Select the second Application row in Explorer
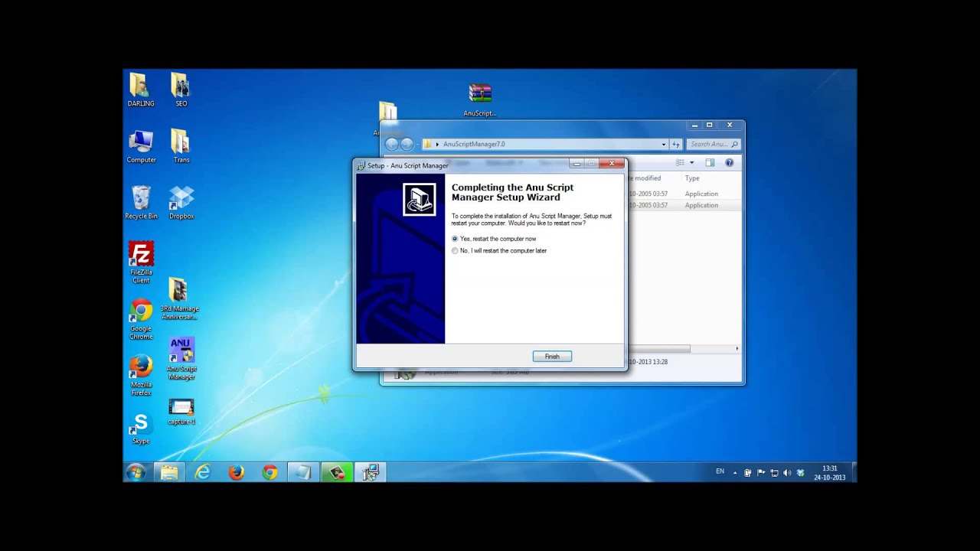 (x=684, y=205)
